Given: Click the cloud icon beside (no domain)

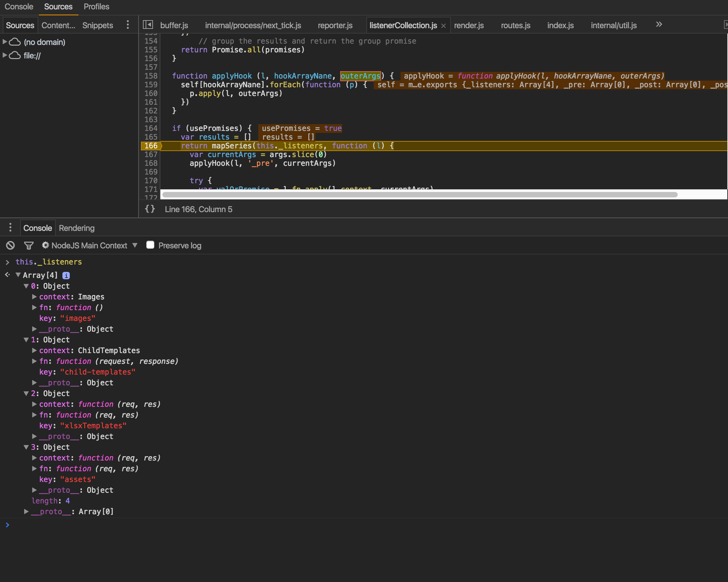Looking at the screenshot, I should [14, 42].
